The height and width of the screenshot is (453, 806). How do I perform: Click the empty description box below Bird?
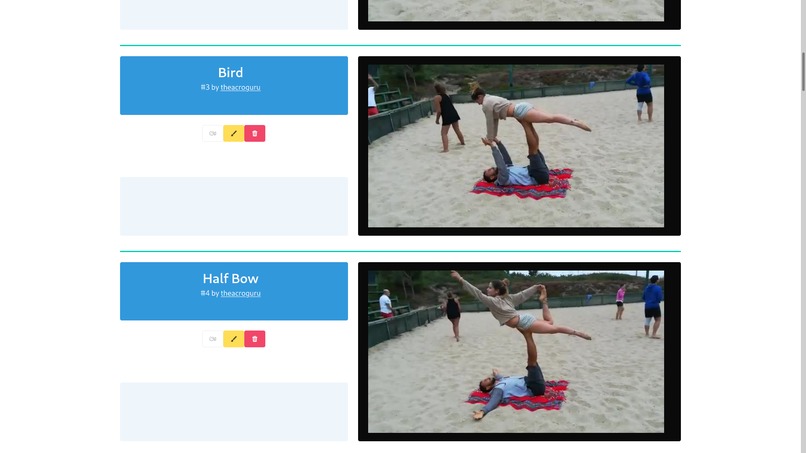(234, 206)
